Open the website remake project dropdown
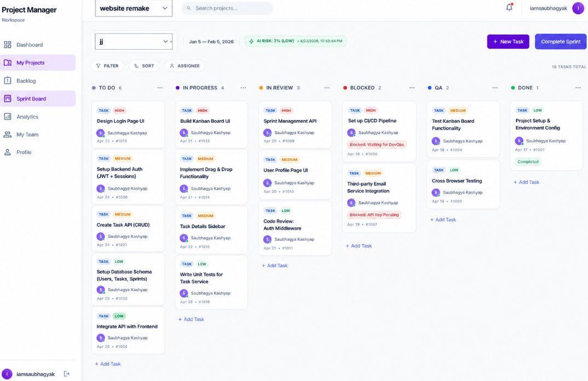 point(134,8)
